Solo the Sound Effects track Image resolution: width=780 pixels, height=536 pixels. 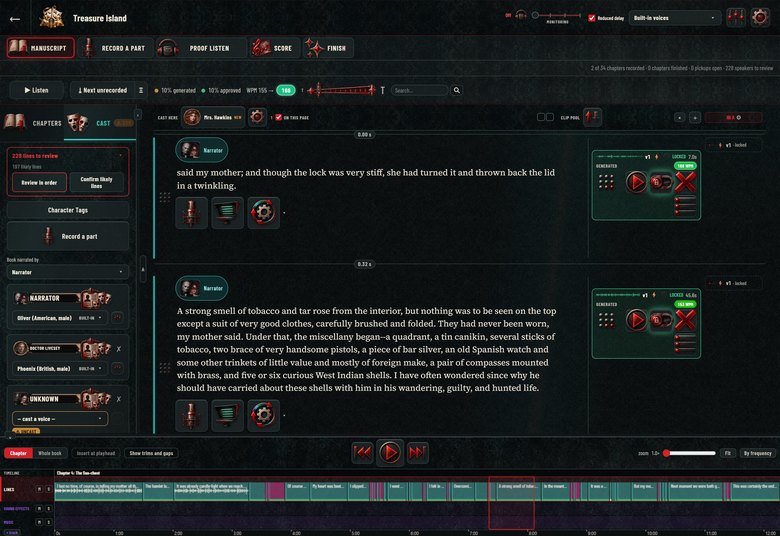48,509
